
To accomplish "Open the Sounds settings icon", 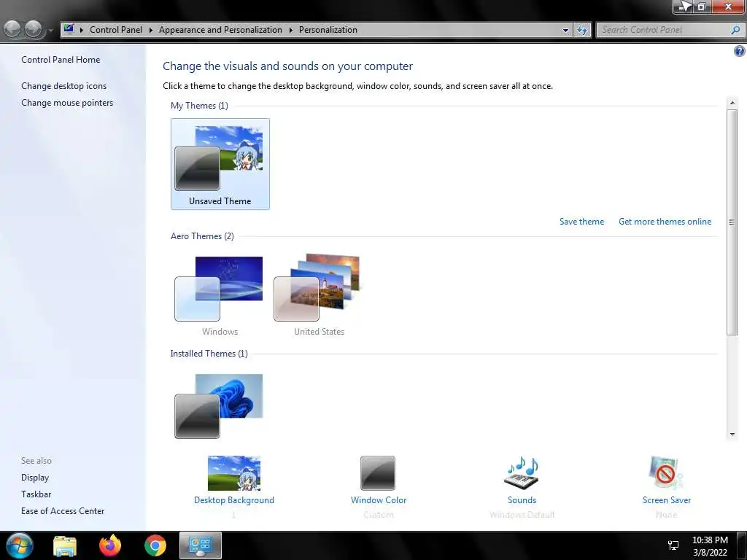I will [522, 472].
